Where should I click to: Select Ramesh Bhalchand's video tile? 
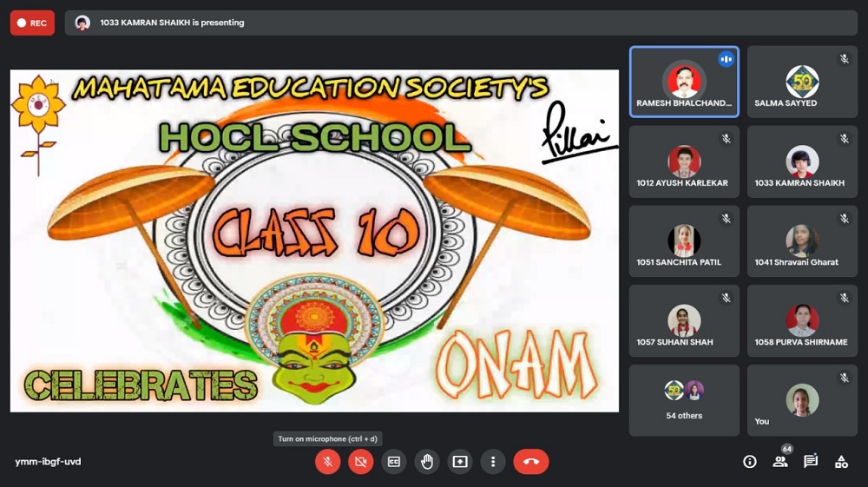click(x=684, y=81)
